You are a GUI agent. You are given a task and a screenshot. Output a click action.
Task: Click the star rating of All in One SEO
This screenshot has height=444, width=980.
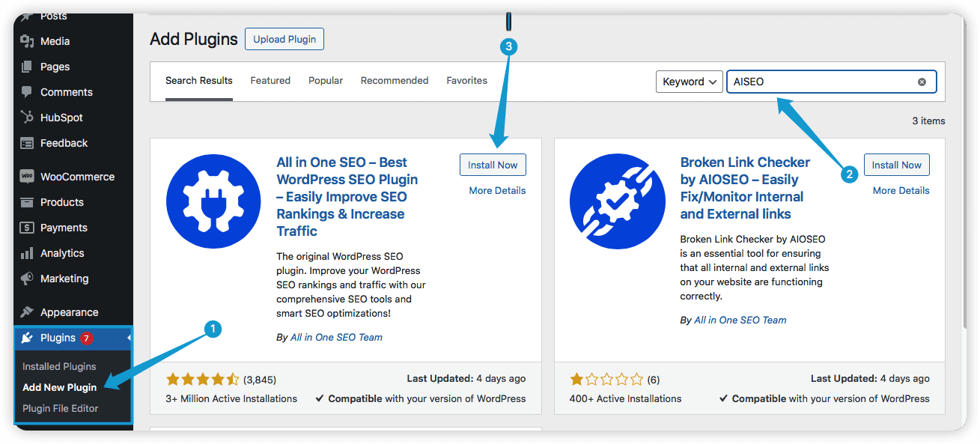[202, 379]
